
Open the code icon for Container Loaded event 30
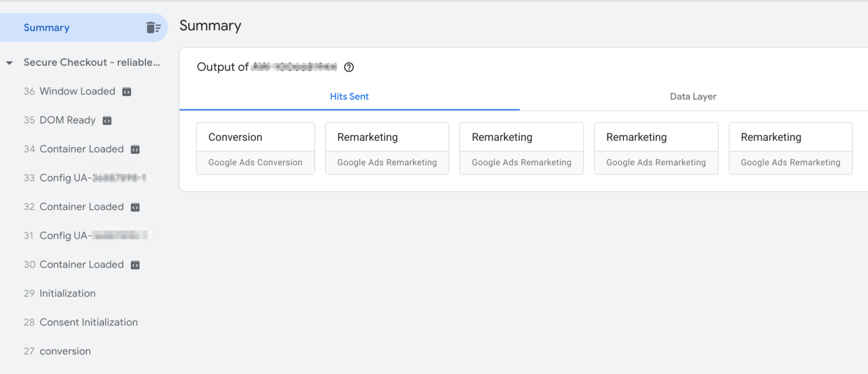pyautogui.click(x=134, y=264)
